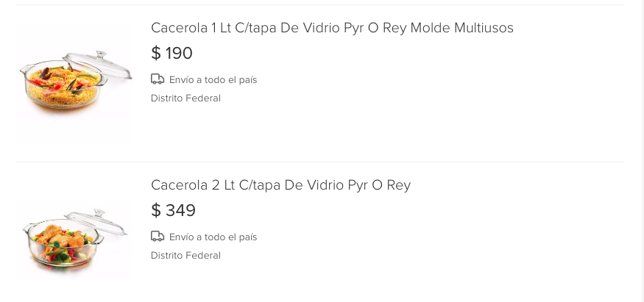Select the $ 349 price

click(174, 211)
